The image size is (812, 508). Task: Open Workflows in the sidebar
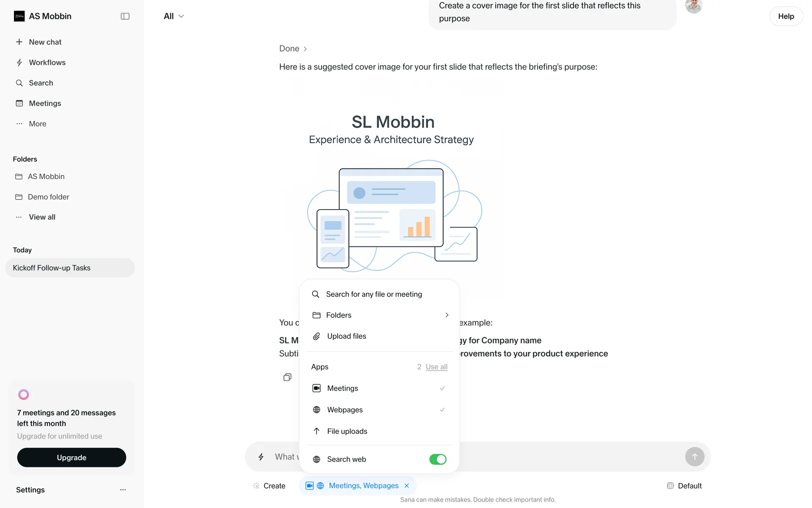(47, 63)
